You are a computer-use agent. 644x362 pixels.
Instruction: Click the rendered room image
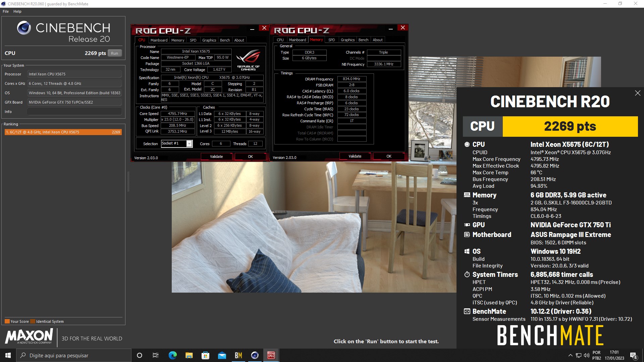[x=314, y=227]
